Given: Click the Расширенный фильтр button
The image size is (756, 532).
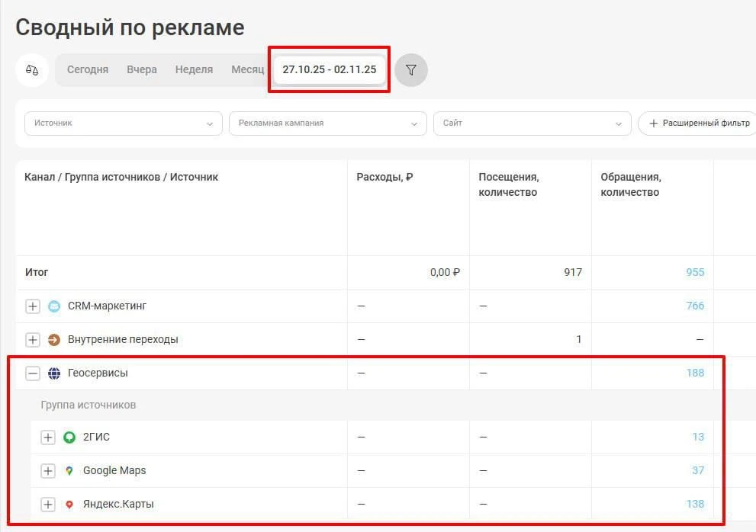Looking at the screenshot, I should click(699, 123).
